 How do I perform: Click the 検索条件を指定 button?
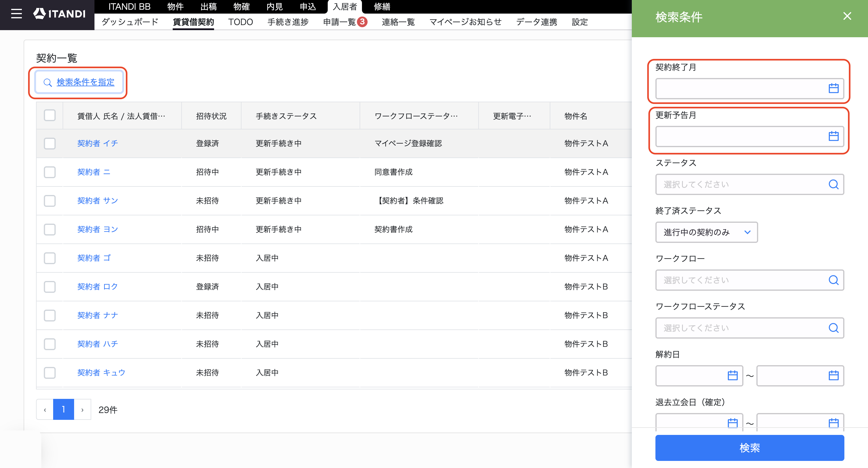click(x=79, y=82)
